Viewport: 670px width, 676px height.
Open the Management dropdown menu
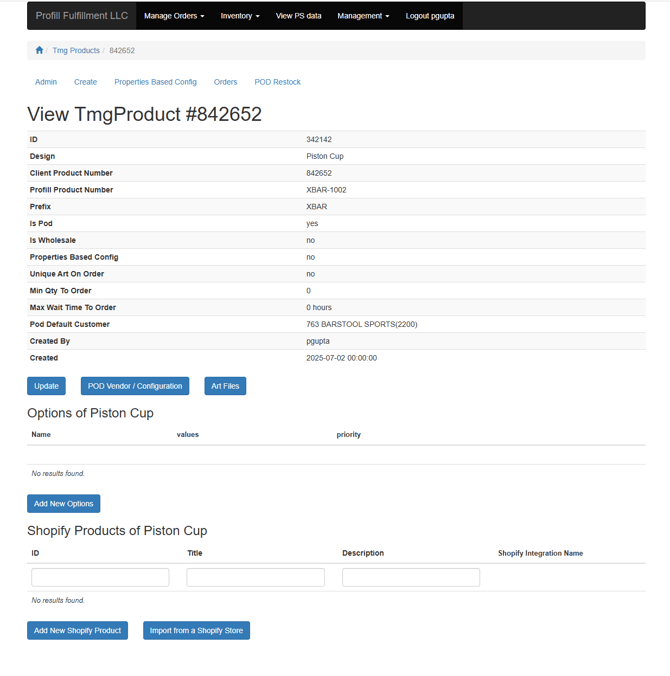click(363, 16)
